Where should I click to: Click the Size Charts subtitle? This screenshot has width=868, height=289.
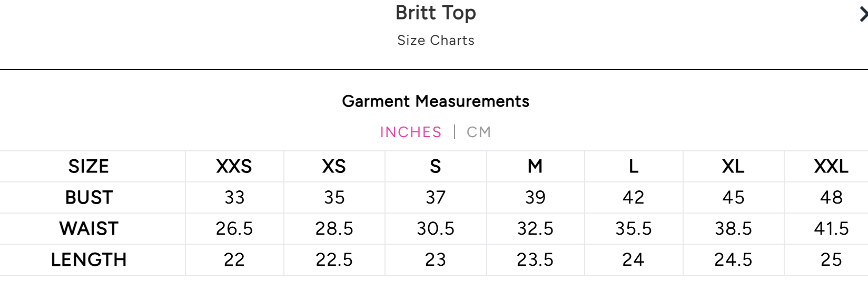click(x=436, y=41)
